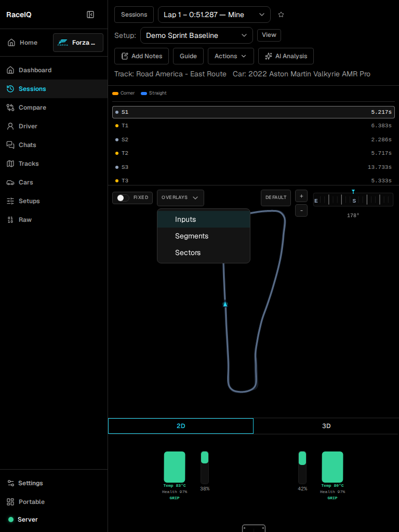Zoom out the map with minus button

point(301,210)
